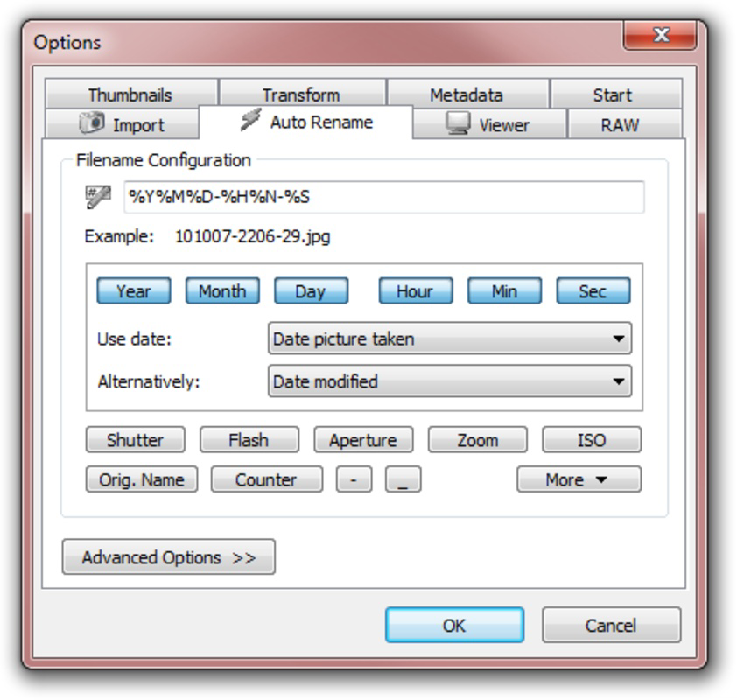Image resolution: width=737 pixels, height=700 pixels.
Task: Switch to the Start tab
Action: pos(614,94)
